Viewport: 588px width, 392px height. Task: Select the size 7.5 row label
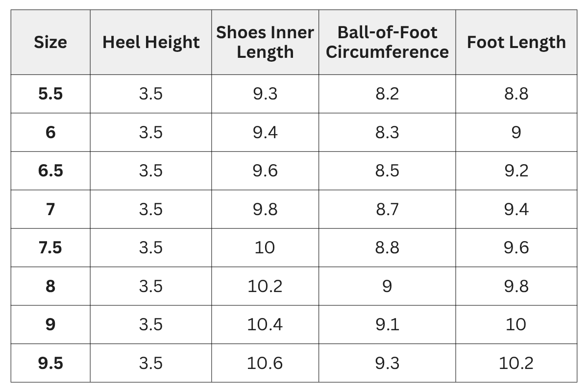click(x=50, y=247)
